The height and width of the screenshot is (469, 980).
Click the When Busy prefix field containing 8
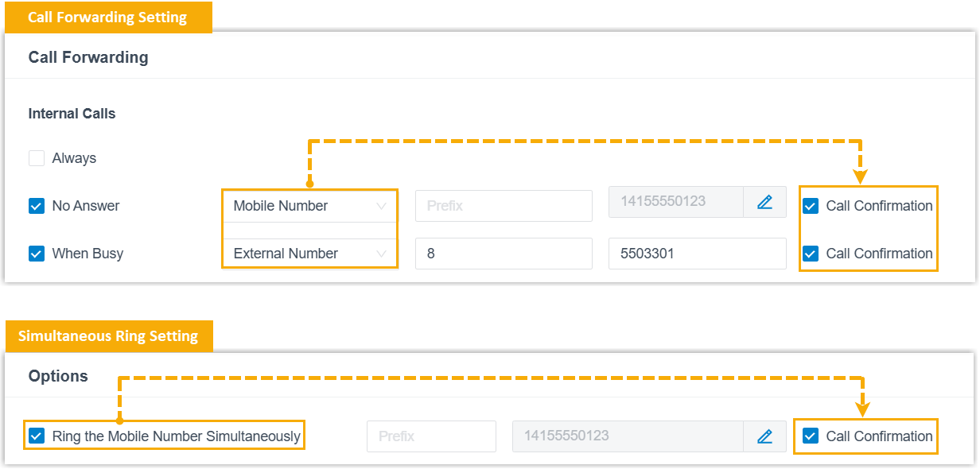[504, 254]
